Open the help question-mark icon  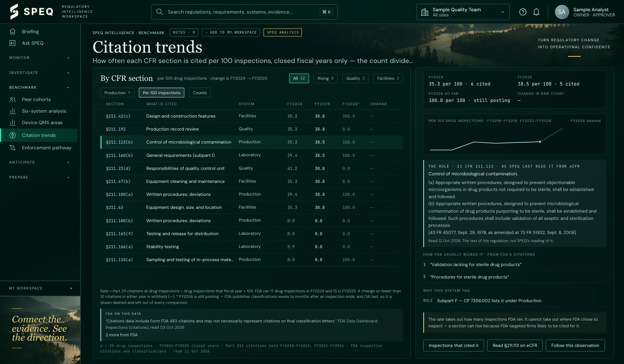(523, 12)
